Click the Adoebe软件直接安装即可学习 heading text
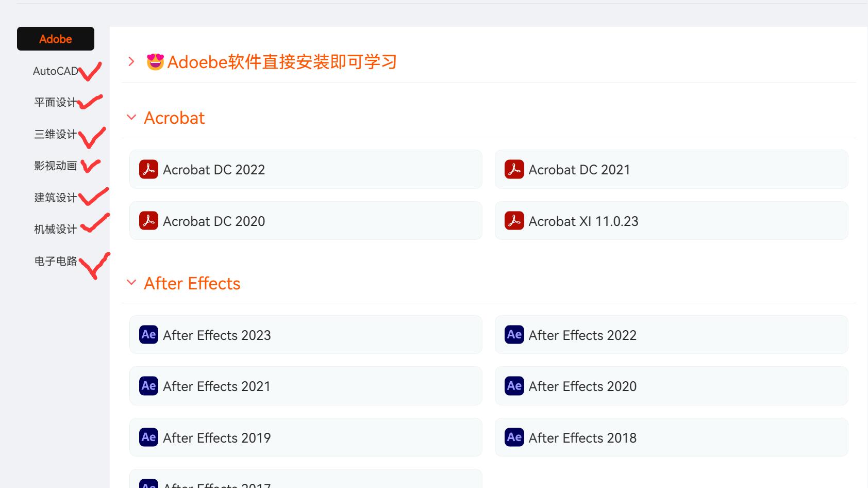The image size is (868, 488). pos(282,62)
